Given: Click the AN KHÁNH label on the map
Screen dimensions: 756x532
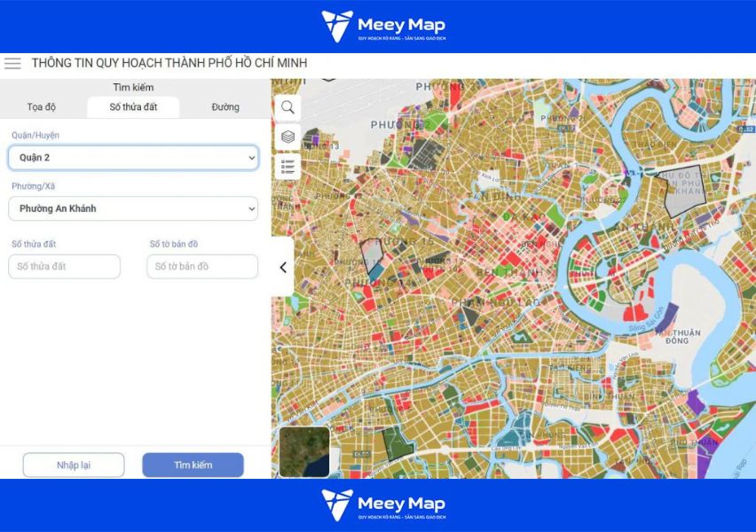Looking at the screenshot, I should click(644, 227).
